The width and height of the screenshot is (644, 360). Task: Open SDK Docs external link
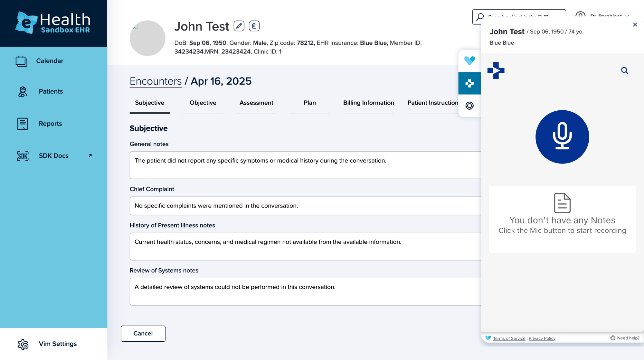pyautogui.click(x=54, y=156)
